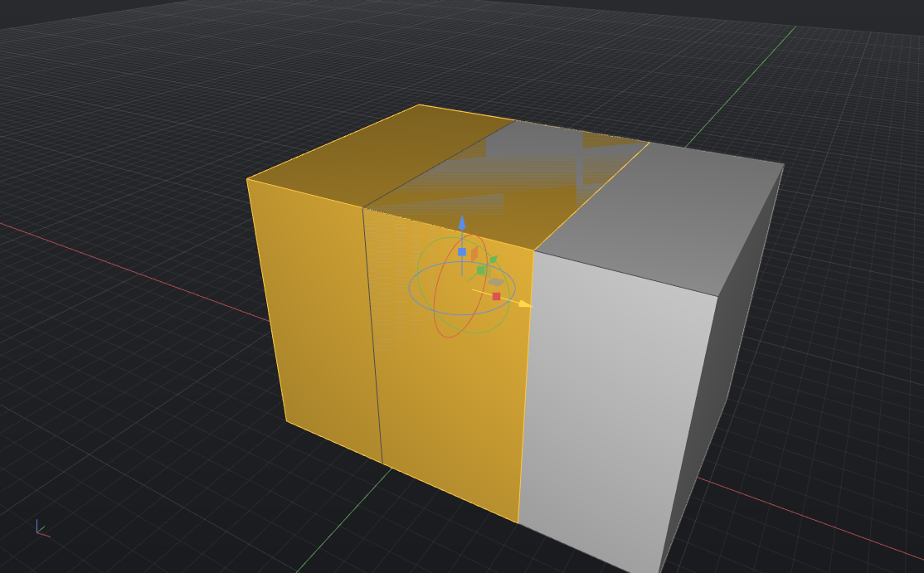Select the grey top face on right
This screenshot has width=924, height=573.
pos(660,218)
